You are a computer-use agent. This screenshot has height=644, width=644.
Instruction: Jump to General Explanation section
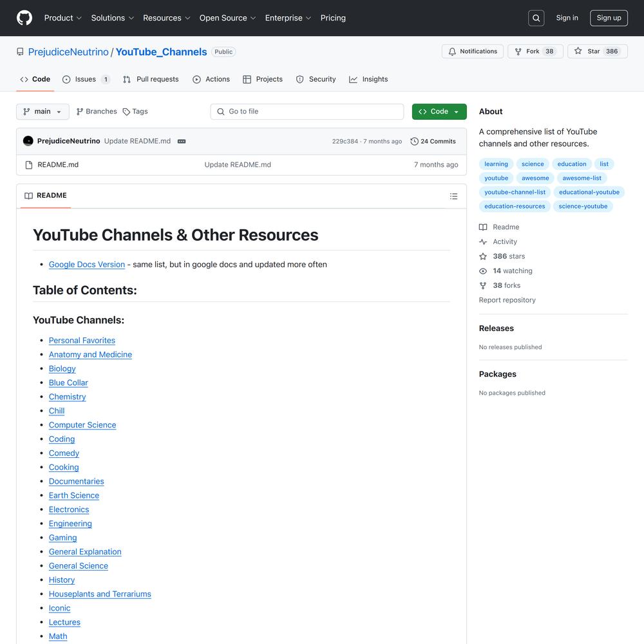85,552
